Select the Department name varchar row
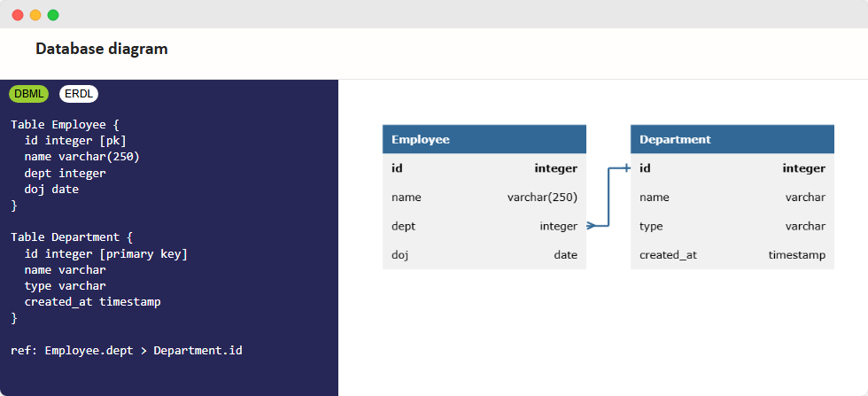 732,198
